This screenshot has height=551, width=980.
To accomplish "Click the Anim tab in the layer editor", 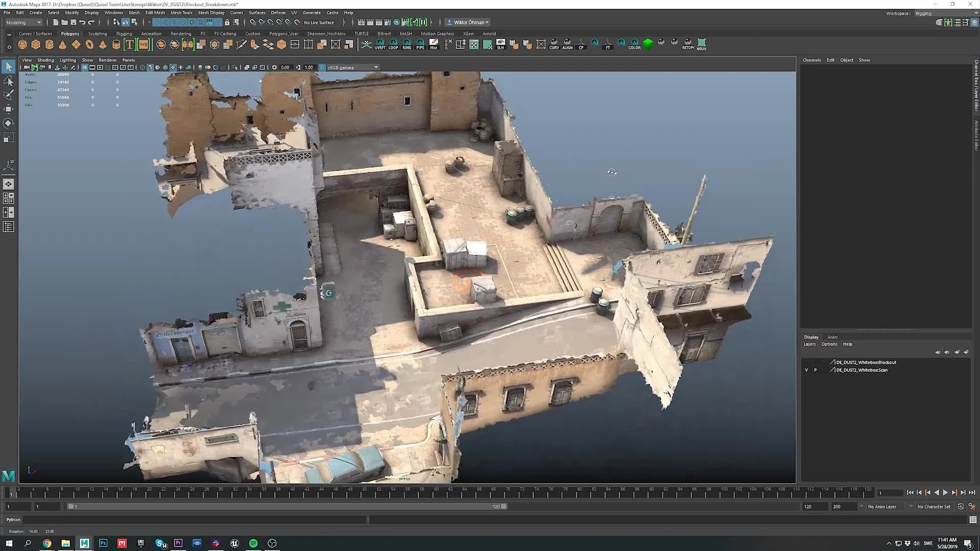I will pos(832,337).
